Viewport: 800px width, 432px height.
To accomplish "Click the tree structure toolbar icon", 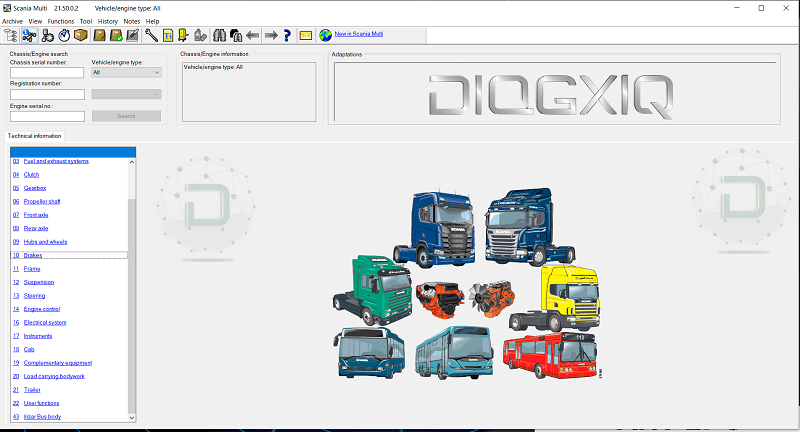I will [11, 35].
